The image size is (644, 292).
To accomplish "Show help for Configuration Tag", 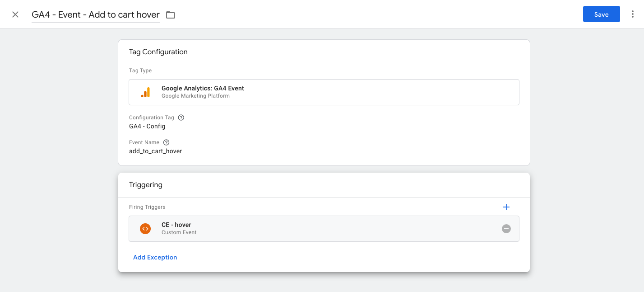I will [x=181, y=118].
